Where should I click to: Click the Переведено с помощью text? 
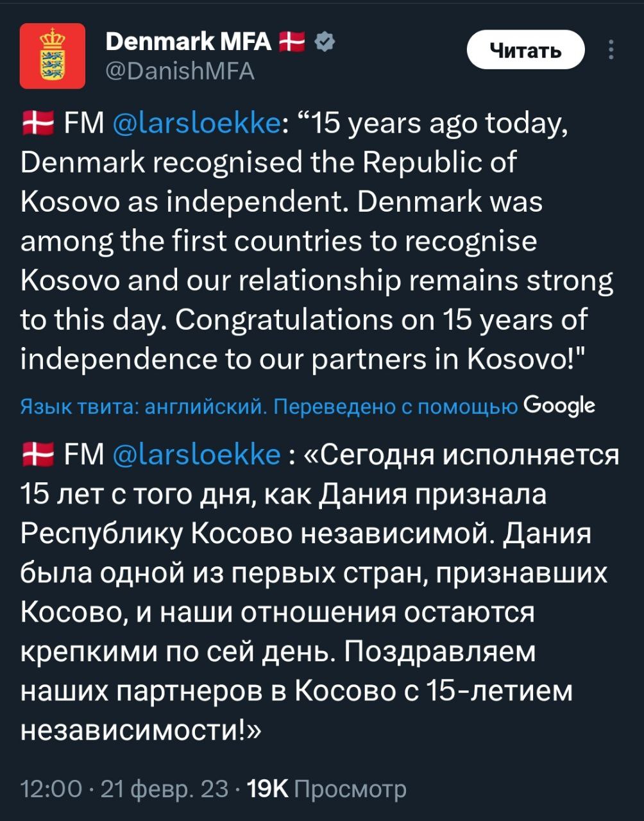(x=396, y=407)
